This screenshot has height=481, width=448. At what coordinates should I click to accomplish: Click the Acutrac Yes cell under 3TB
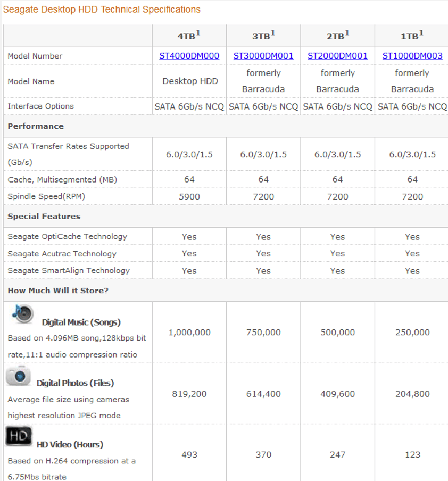[263, 254]
